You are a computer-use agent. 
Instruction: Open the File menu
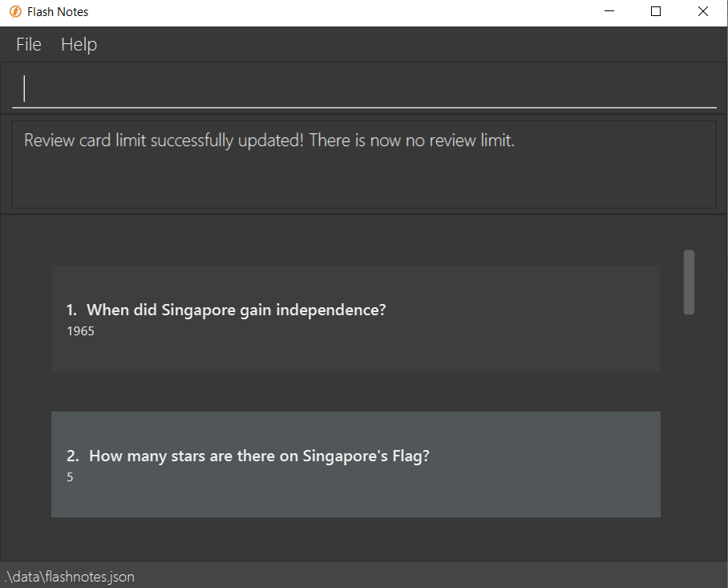pyautogui.click(x=29, y=45)
